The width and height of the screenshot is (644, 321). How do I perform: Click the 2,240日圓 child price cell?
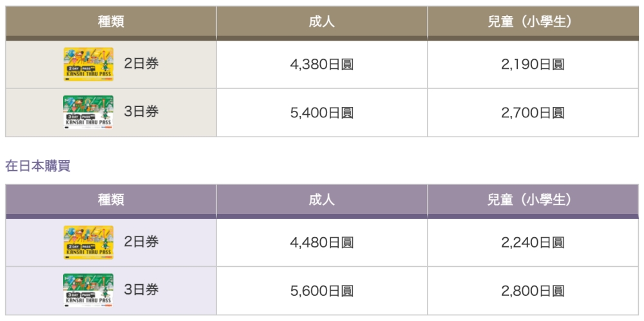click(x=533, y=243)
